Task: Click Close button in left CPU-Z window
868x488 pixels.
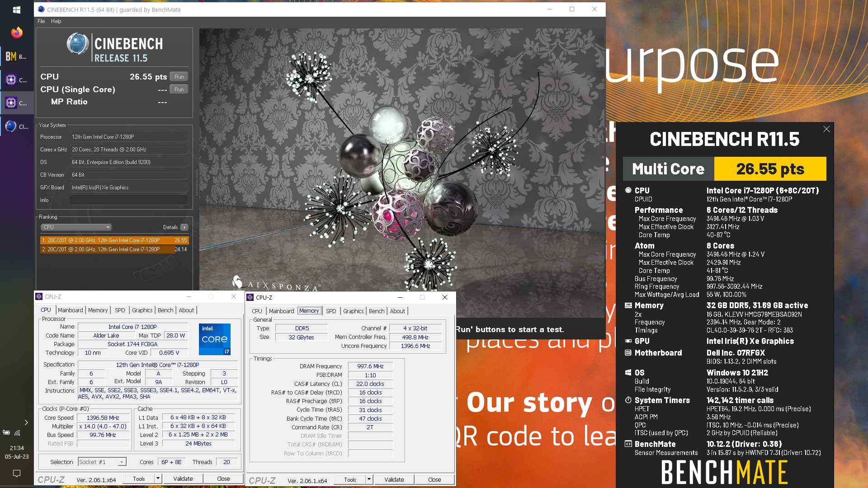Action: (223, 479)
